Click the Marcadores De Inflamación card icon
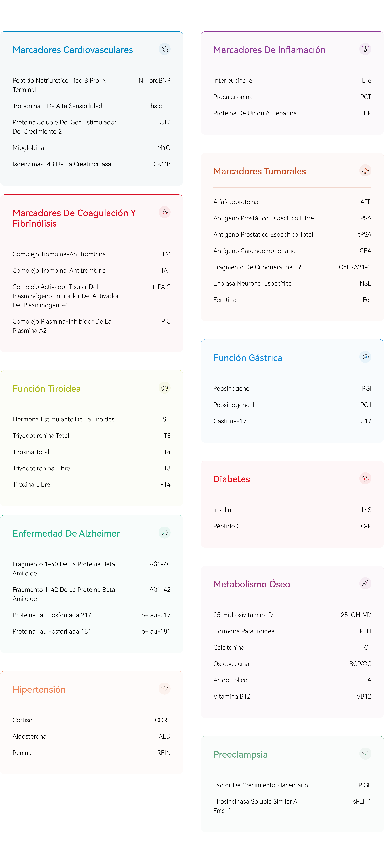The image size is (384, 868). coord(365,49)
